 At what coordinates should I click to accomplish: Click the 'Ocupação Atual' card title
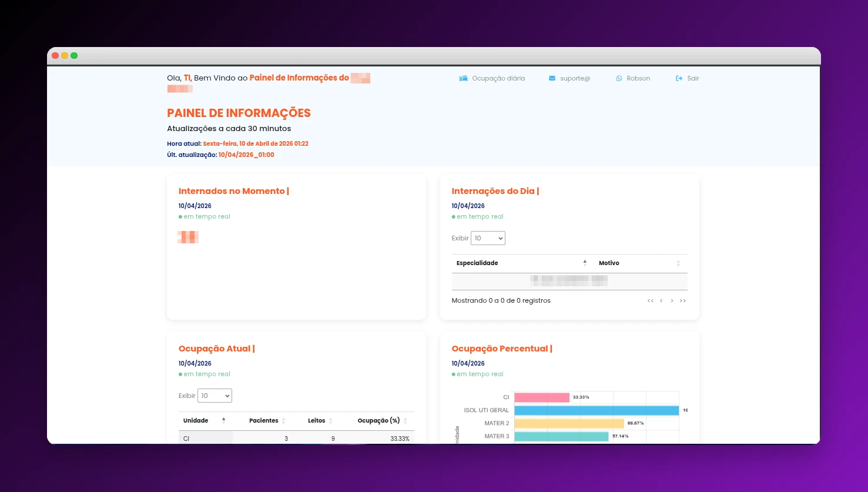[x=217, y=349]
